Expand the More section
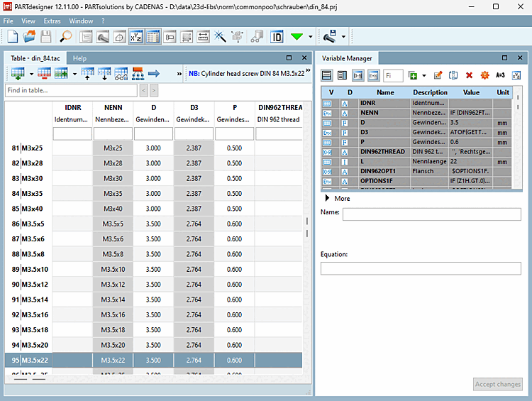532x401 pixels. coord(327,199)
